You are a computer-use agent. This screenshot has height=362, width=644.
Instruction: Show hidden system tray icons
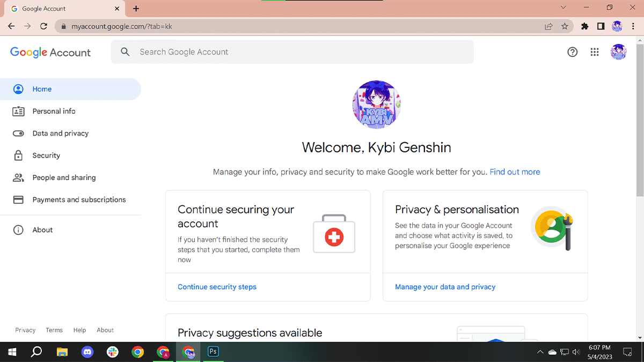540,352
